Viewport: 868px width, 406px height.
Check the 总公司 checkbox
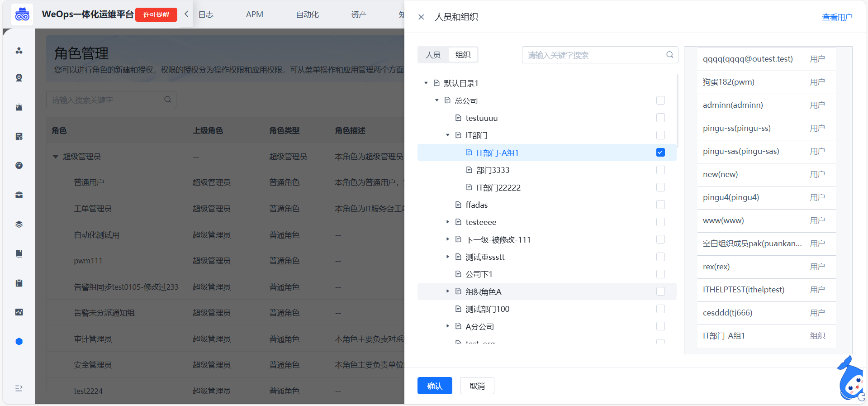pyautogui.click(x=660, y=100)
